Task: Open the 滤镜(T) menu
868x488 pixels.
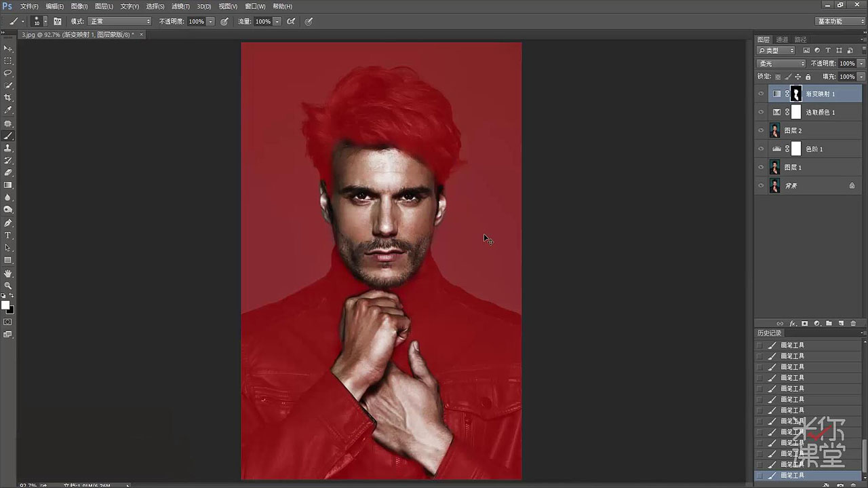Action: pos(182,6)
